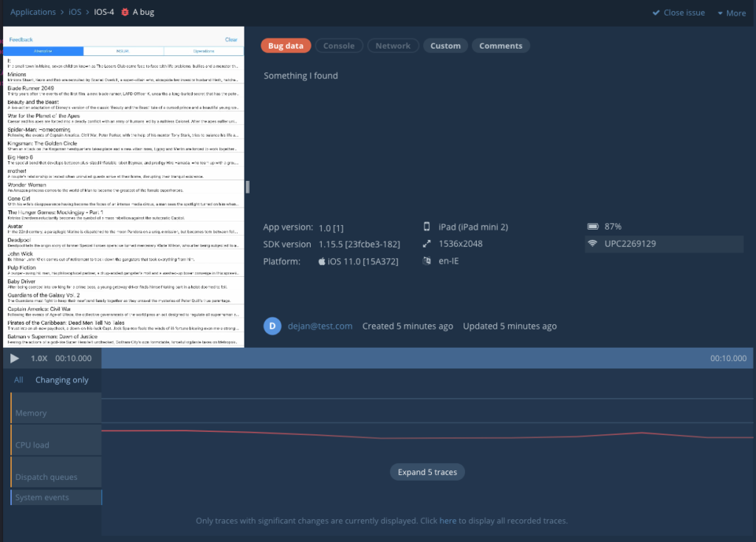
Task: Click Close issue button
Action: [678, 13]
